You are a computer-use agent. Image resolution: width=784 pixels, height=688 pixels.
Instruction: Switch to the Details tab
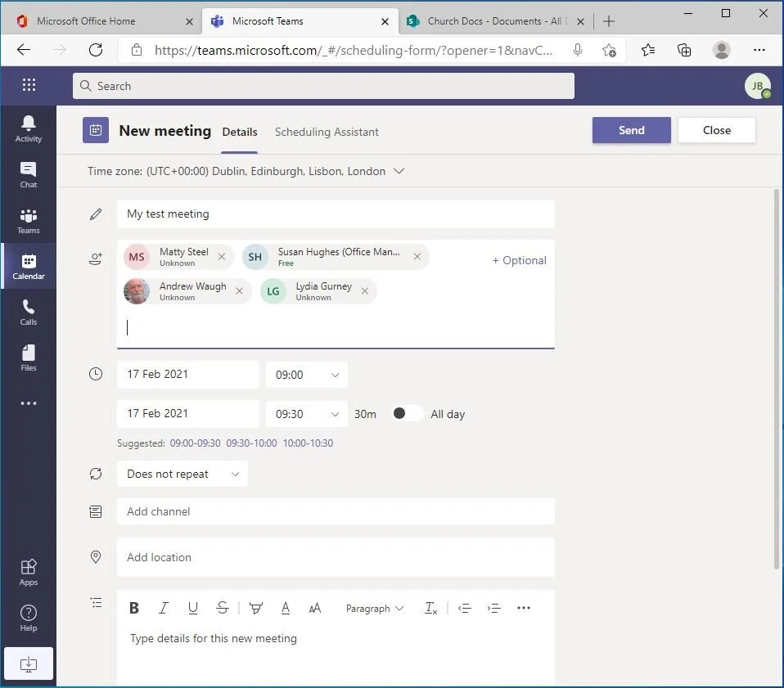(240, 132)
